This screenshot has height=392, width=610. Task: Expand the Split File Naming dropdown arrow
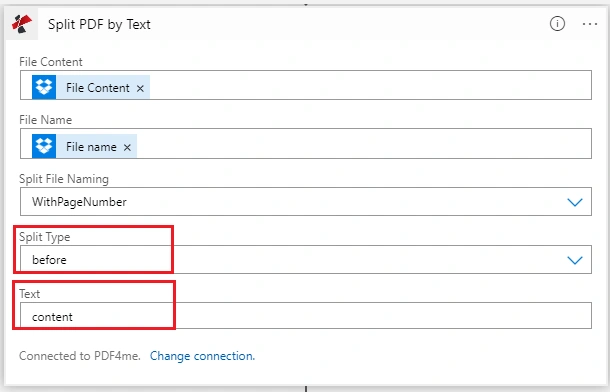pyautogui.click(x=575, y=202)
